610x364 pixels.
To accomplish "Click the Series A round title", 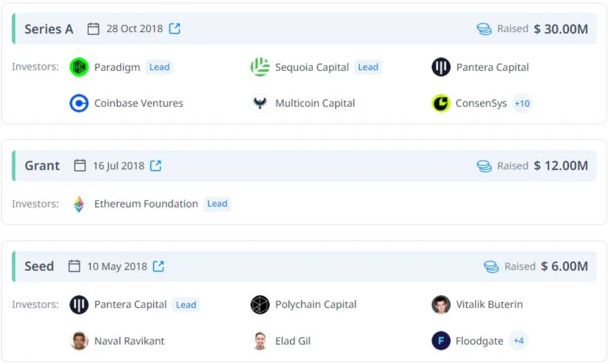I will coord(49,29).
